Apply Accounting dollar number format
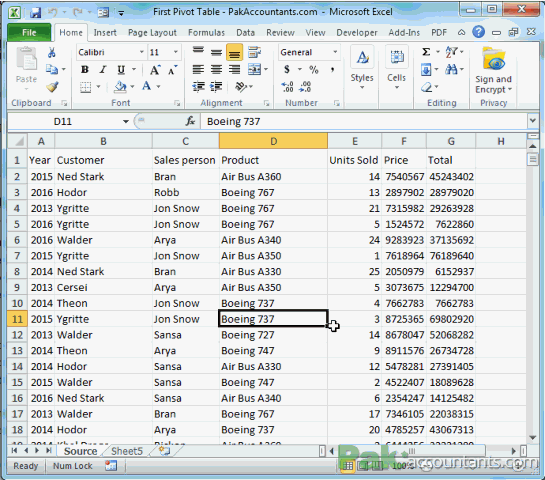The width and height of the screenshot is (545, 480). coord(286,70)
